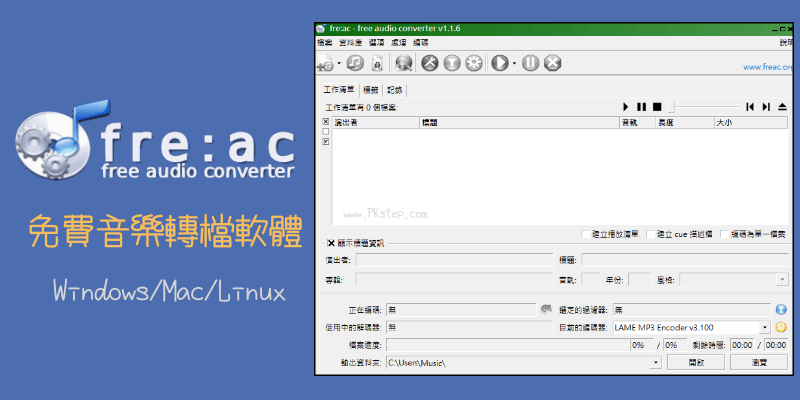
Task: Stop playback with the small black square
Action: 657,107
